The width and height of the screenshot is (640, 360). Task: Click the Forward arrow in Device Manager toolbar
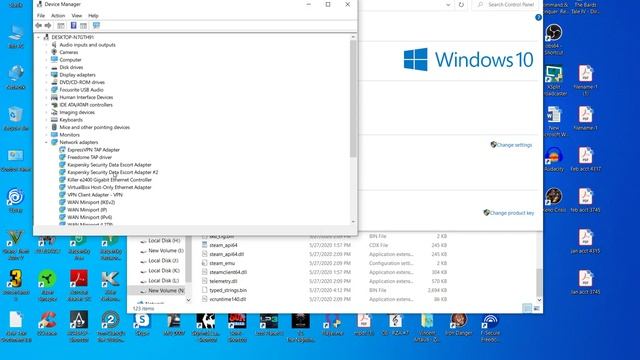pyautogui.click(x=48, y=25)
